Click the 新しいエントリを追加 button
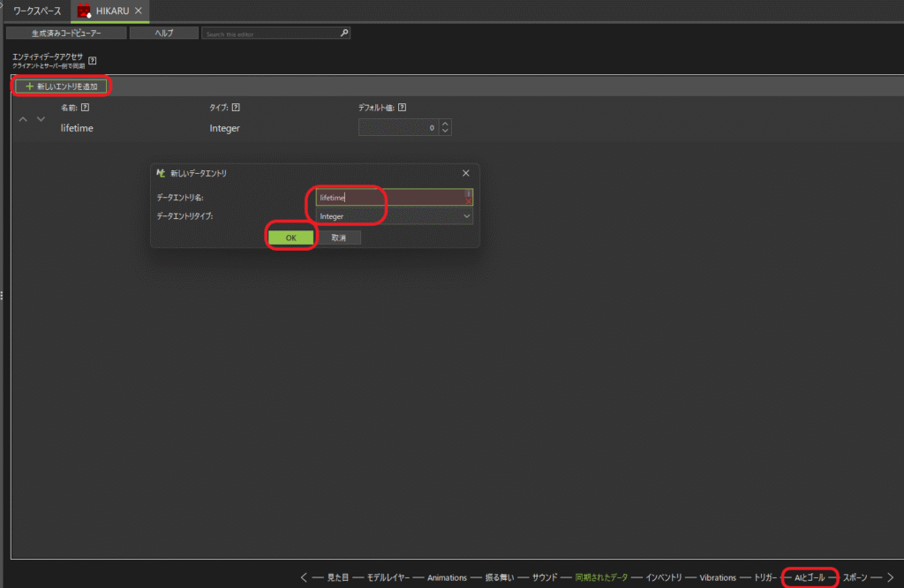The image size is (904, 588). click(x=61, y=87)
